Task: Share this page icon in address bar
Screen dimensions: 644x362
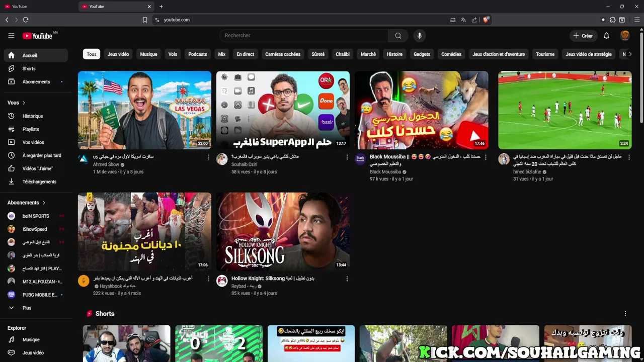Action: [x=474, y=20]
